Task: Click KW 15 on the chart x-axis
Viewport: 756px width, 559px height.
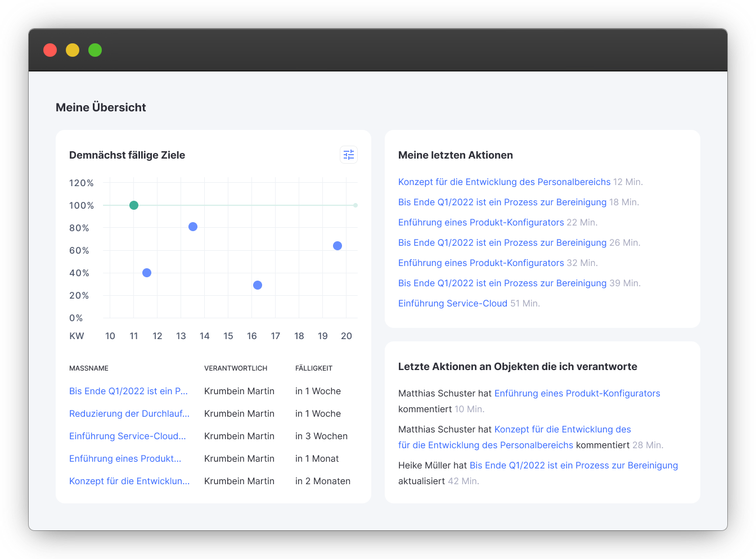Action: (228, 336)
